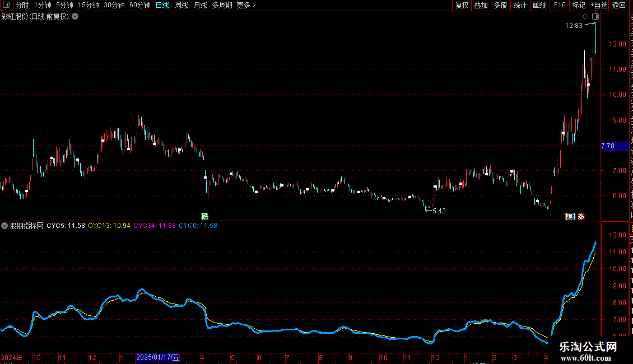Click the blue CYC0: 11.58 value
Viewport: 633px width, 364px height.
click(198, 226)
